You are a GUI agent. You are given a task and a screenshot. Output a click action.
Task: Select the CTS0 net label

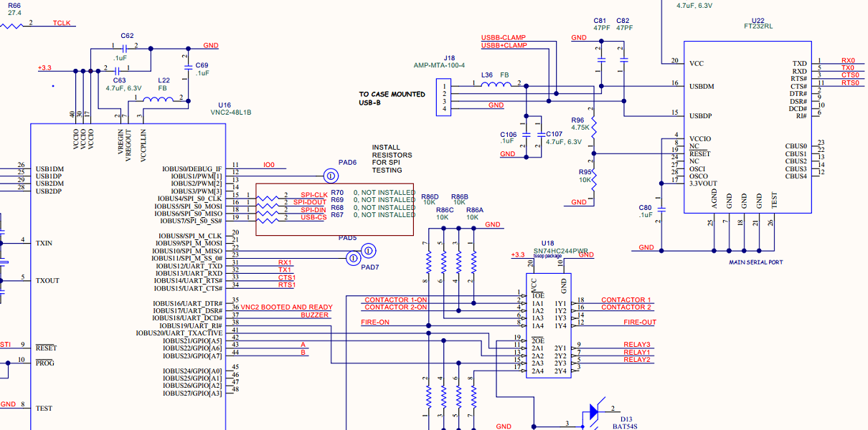tap(850, 75)
